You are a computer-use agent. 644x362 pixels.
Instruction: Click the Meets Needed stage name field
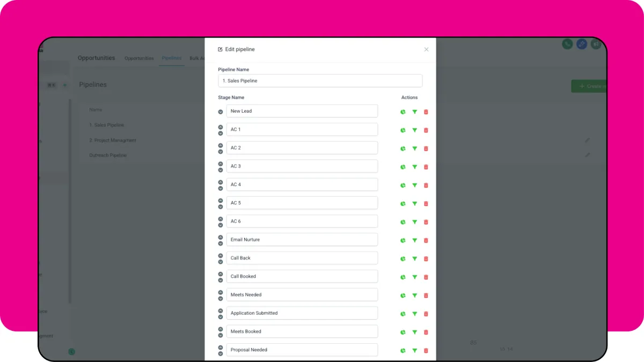(x=302, y=294)
